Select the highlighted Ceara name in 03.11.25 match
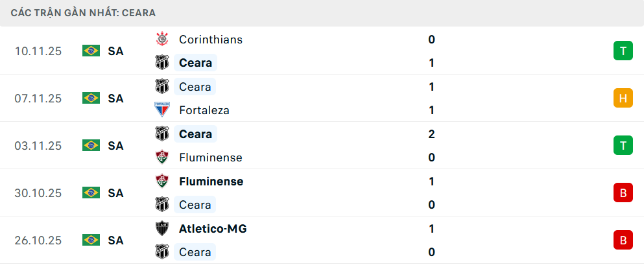Viewport: 644px width, 269px height. [195, 134]
